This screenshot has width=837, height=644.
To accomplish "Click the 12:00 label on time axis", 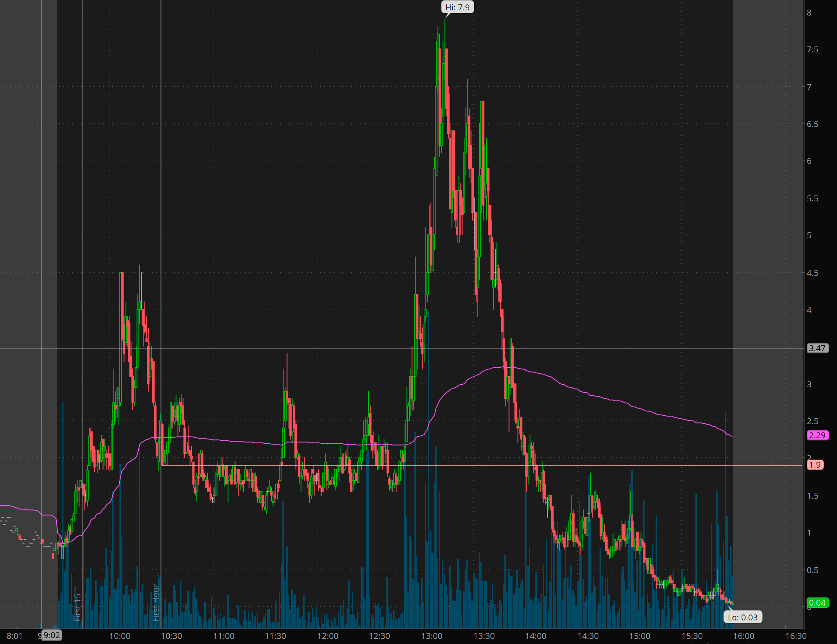I will 328,636.
